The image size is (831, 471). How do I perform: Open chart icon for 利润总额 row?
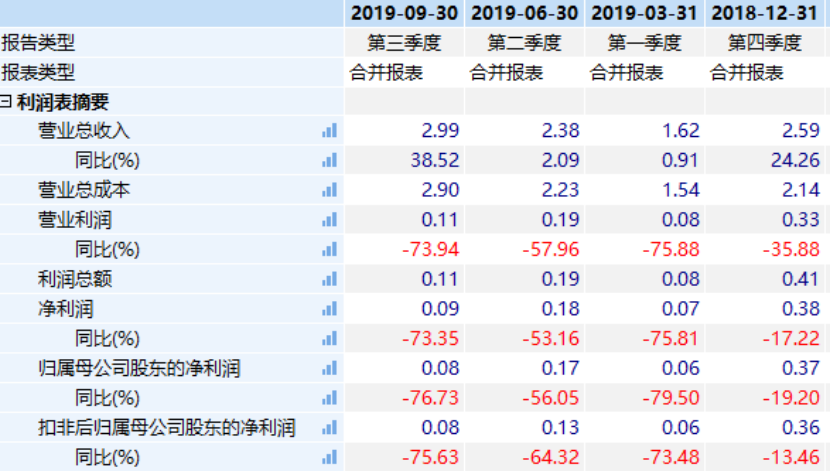coord(329,279)
